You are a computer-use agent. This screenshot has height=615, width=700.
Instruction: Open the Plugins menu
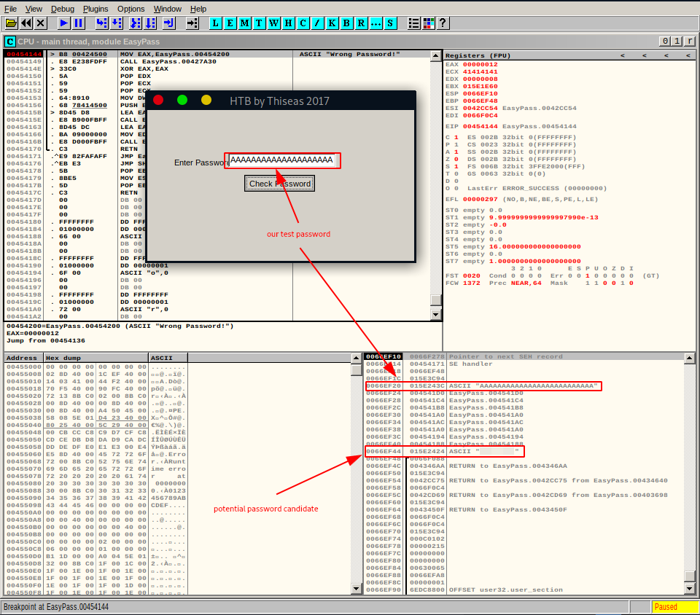pos(96,9)
